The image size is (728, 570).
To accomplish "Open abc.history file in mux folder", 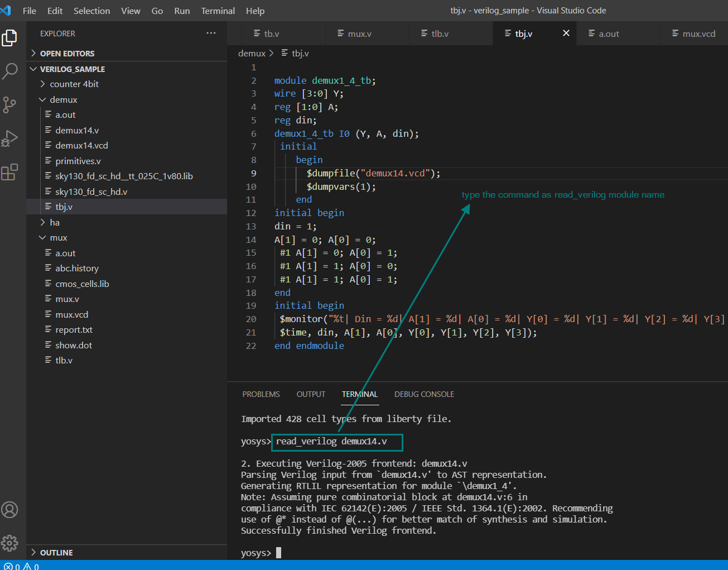I will [x=127, y=269].
